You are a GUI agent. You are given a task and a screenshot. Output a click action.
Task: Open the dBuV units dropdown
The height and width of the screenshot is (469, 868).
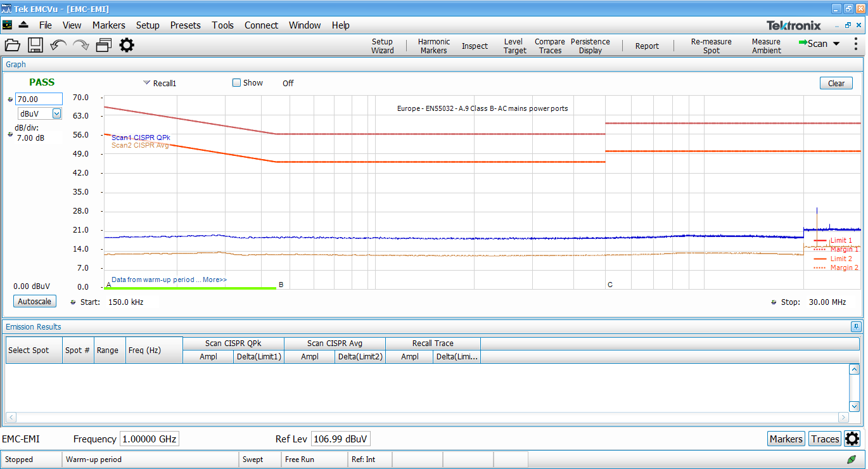point(56,113)
